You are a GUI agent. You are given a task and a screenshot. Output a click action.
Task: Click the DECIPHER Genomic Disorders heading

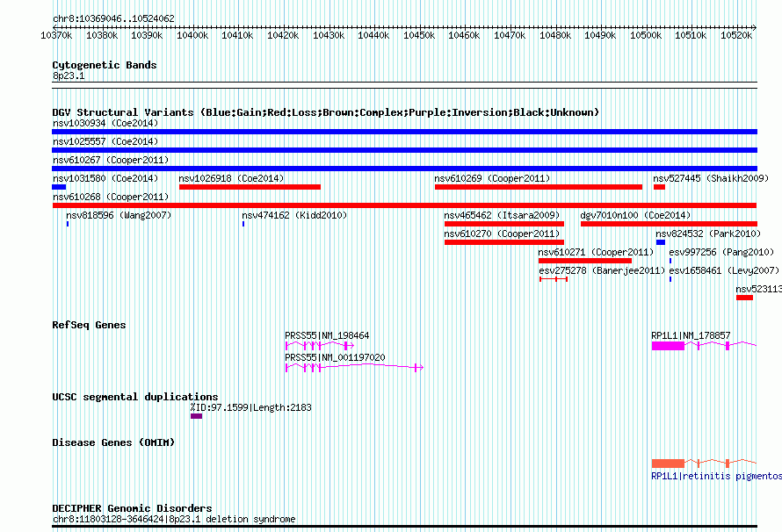(132, 508)
